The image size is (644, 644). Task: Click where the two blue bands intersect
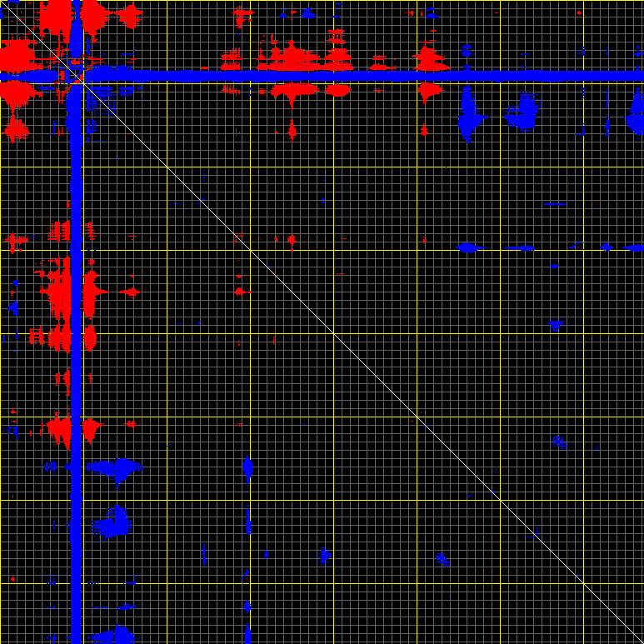(x=77, y=76)
